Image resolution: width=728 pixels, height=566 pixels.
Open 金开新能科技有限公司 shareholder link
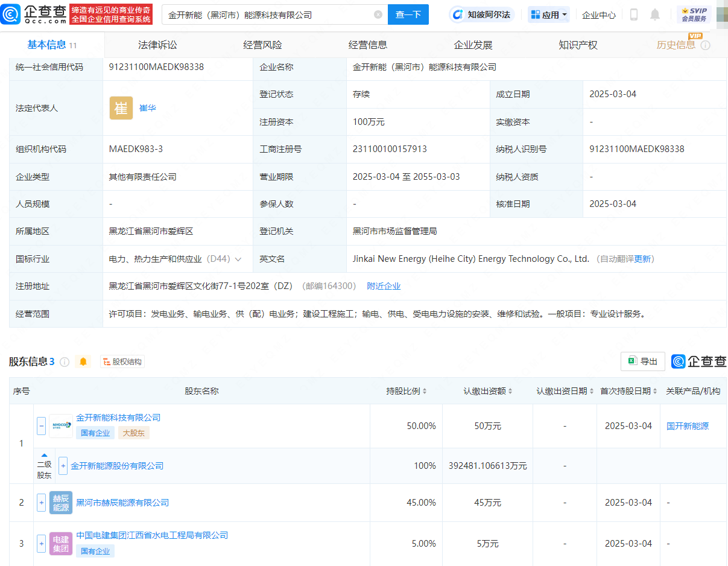118,418
